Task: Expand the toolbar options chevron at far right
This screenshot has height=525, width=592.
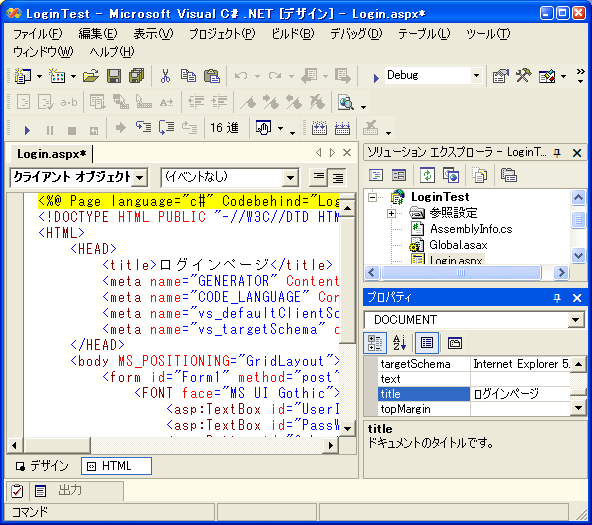Action: [581, 75]
